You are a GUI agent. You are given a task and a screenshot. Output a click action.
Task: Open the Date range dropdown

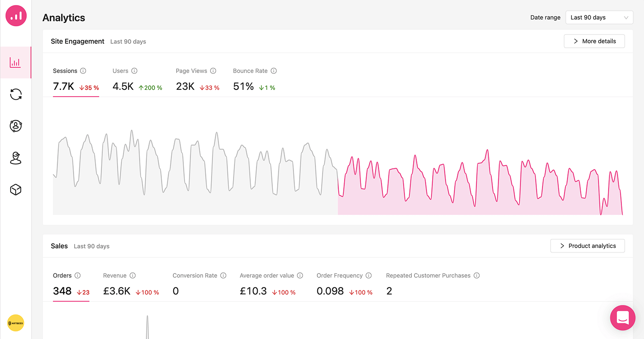pyautogui.click(x=599, y=17)
